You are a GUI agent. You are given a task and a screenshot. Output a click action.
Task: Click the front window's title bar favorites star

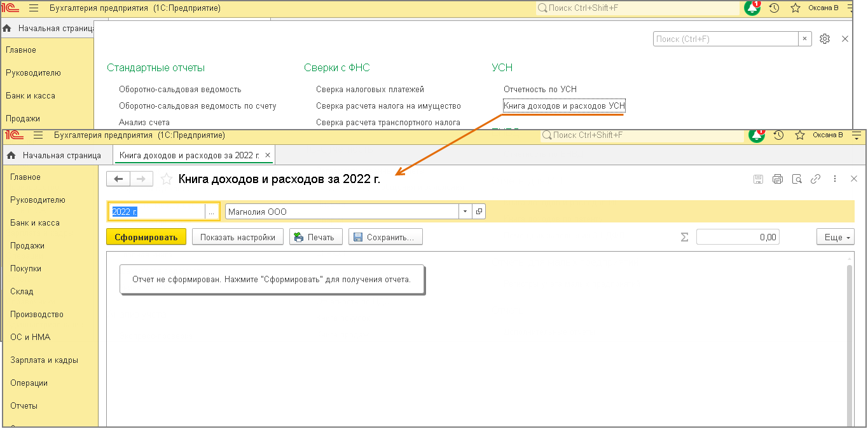[x=800, y=135]
